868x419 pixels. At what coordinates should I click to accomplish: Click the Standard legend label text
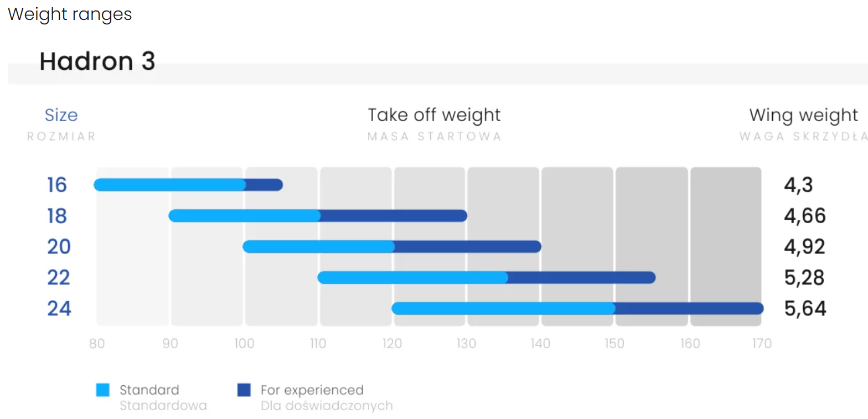(149, 390)
